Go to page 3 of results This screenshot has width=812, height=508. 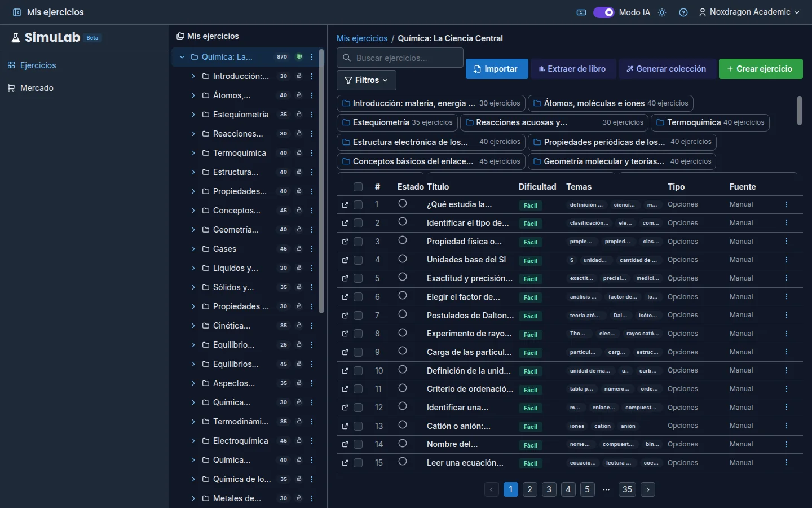pyautogui.click(x=549, y=489)
